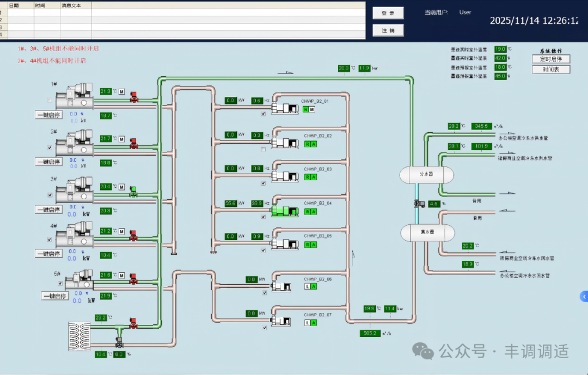Click the 11.9 bar supply pressure value
The width and height of the screenshot is (588, 375).
[x=364, y=68]
